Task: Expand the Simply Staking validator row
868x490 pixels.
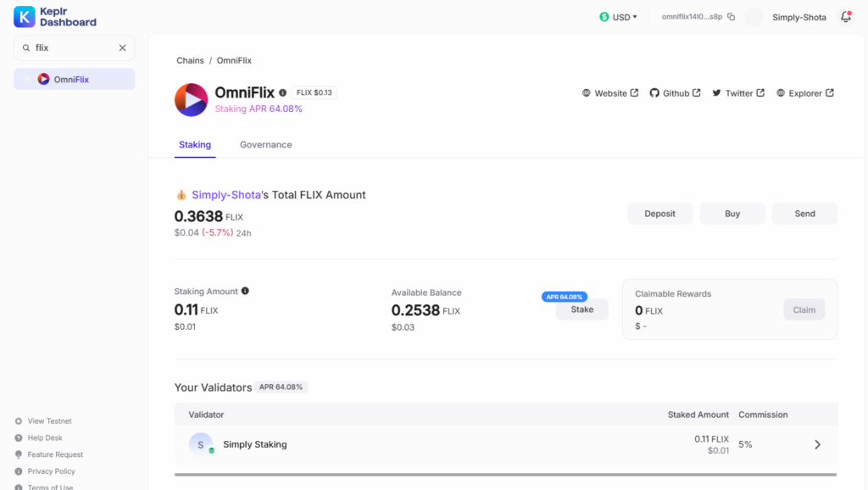Action: click(817, 444)
